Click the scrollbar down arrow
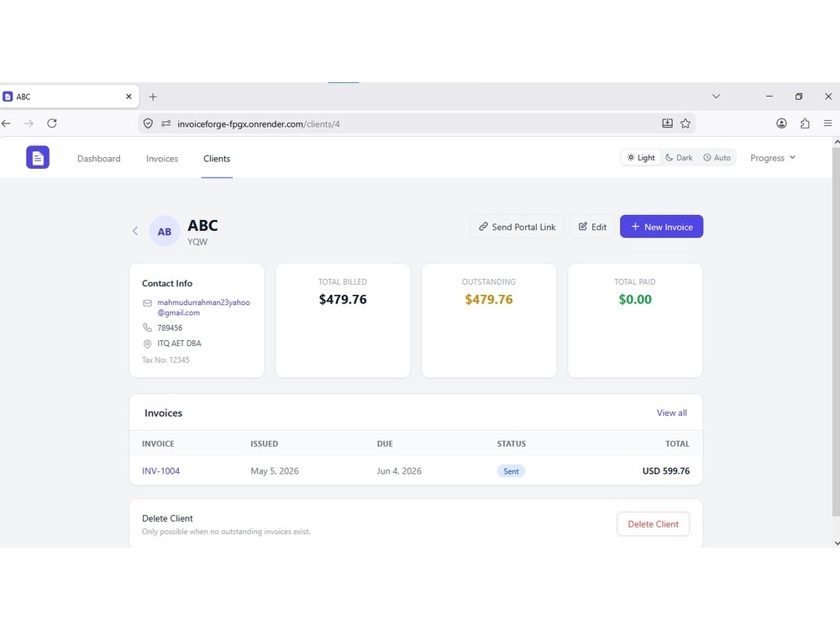Screen dimensions: 840x630 click(x=837, y=543)
